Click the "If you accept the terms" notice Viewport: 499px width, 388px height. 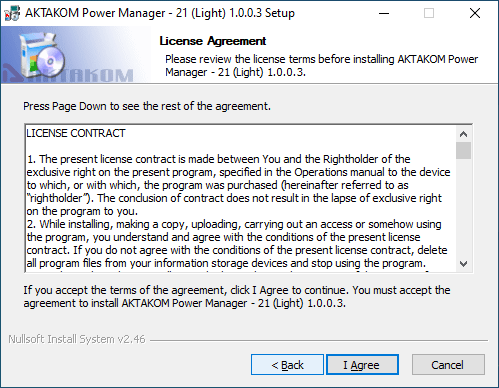237,297
